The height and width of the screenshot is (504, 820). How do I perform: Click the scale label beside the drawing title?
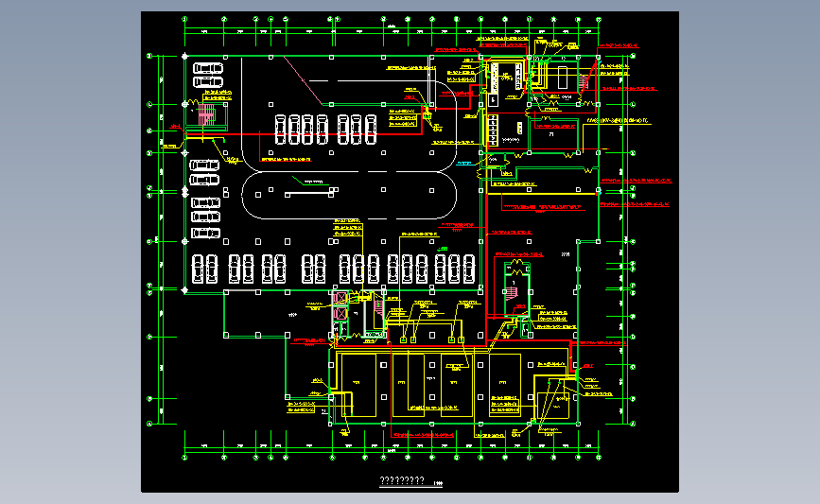pyautogui.click(x=438, y=483)
